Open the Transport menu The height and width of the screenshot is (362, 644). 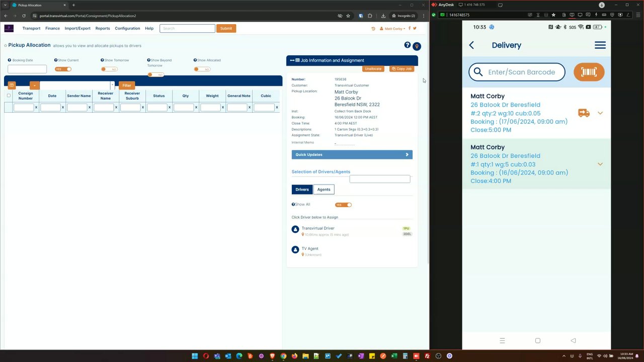[x=31, y=28]
